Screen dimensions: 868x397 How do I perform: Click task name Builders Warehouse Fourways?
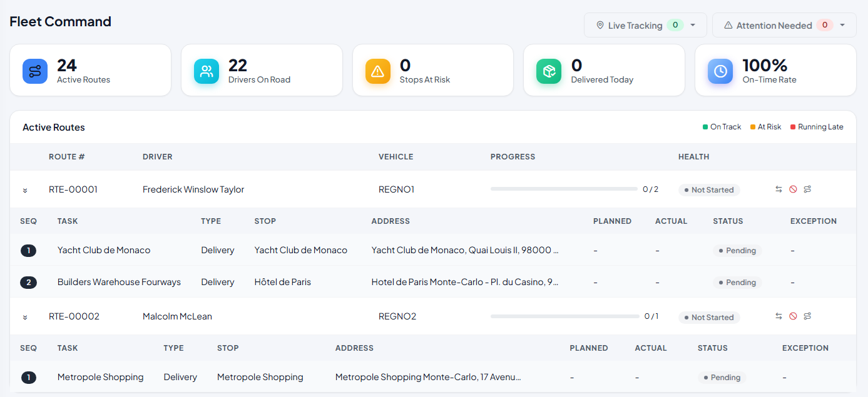119,282
